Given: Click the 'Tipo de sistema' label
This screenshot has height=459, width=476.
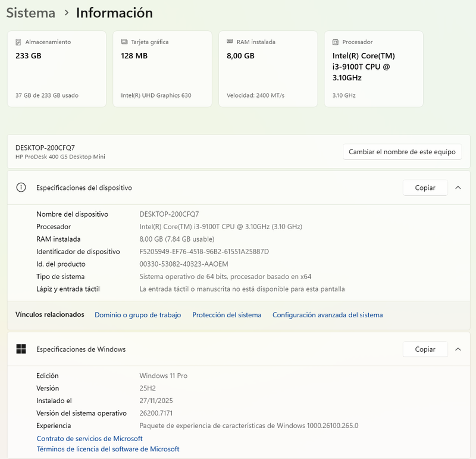Looking at the screenshot, I should click(x=61, y=276).
